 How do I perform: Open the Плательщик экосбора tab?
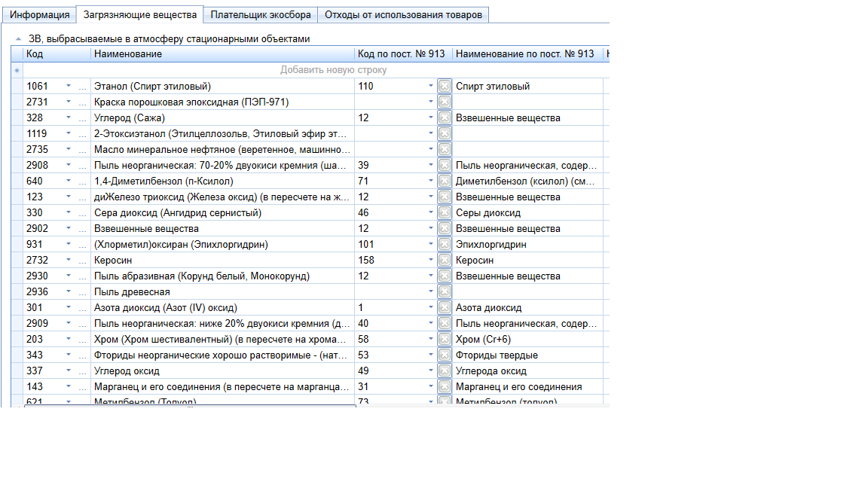tap(261, 14)
